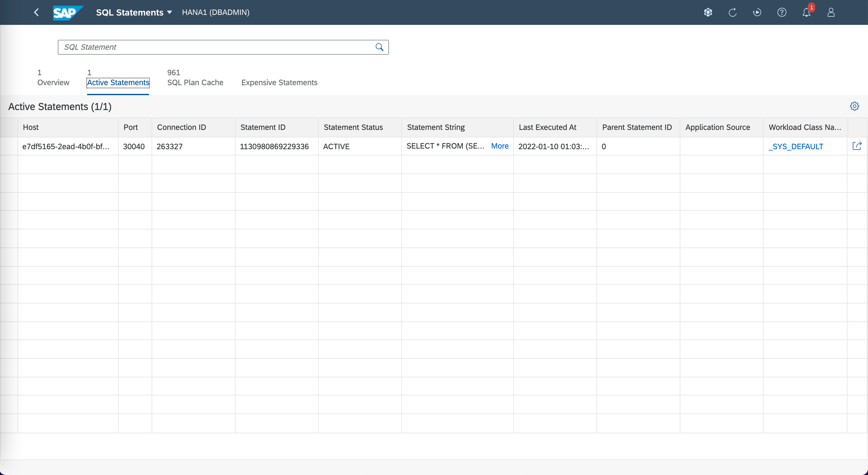This screenshot has height=475, width=868.
Task: Open table settings gear icon
Action: click(854, 106)
